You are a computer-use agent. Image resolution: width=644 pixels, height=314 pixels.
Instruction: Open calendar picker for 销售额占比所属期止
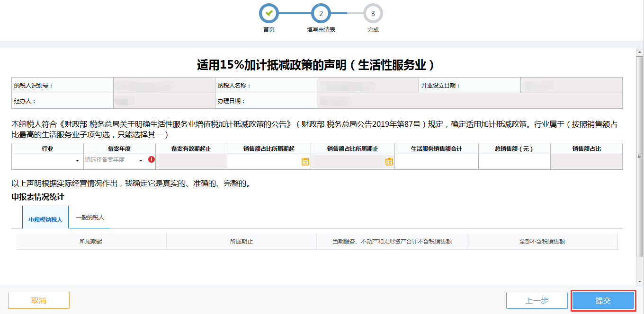(389, 162)
